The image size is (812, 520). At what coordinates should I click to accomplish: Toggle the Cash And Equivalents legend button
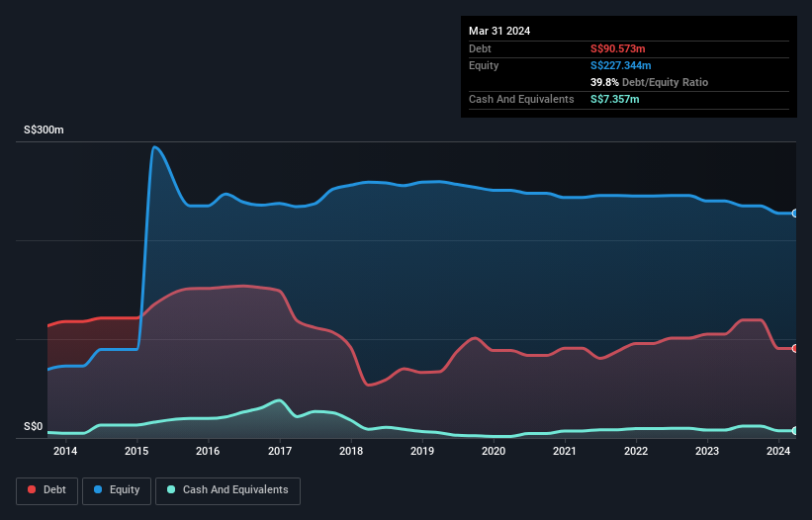pos(227,490)
